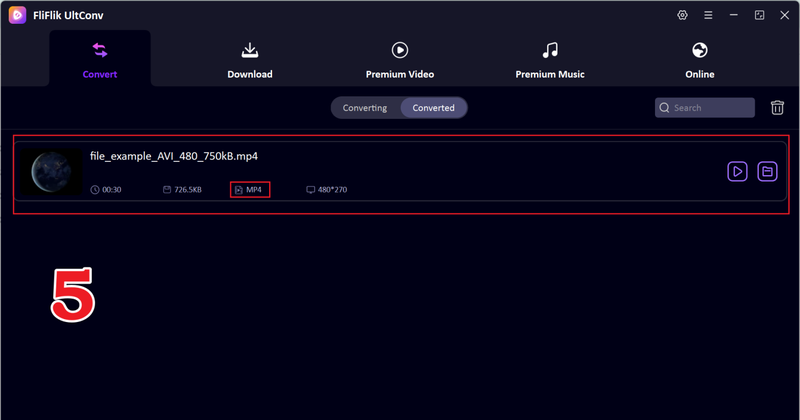Click the FliFlik UltConv logo icon
The image size is (800, 420).
tap(17, 15)
